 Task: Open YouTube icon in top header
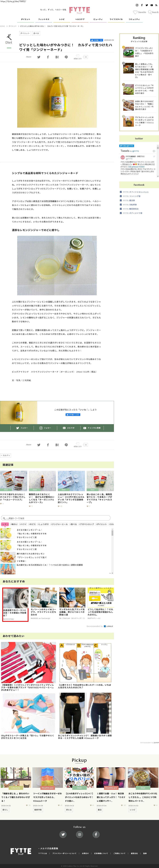pyautogui.click(x=152, y=5)
